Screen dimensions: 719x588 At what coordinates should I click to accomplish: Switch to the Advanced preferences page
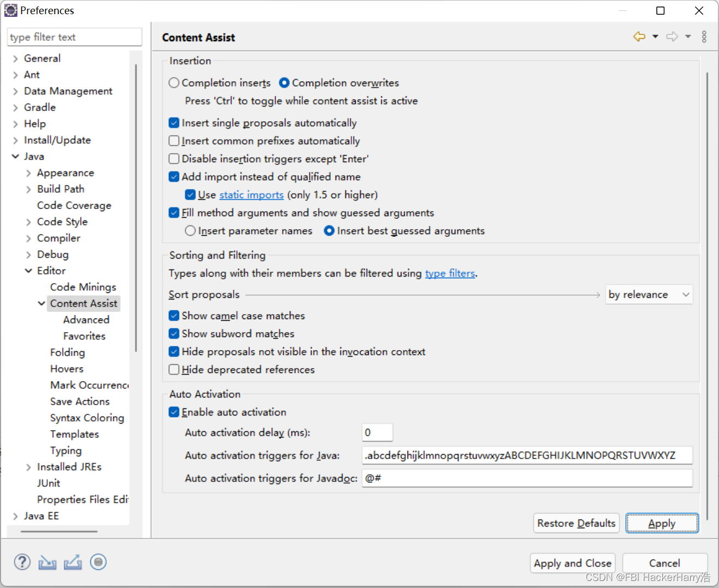(x=86, y=320)
